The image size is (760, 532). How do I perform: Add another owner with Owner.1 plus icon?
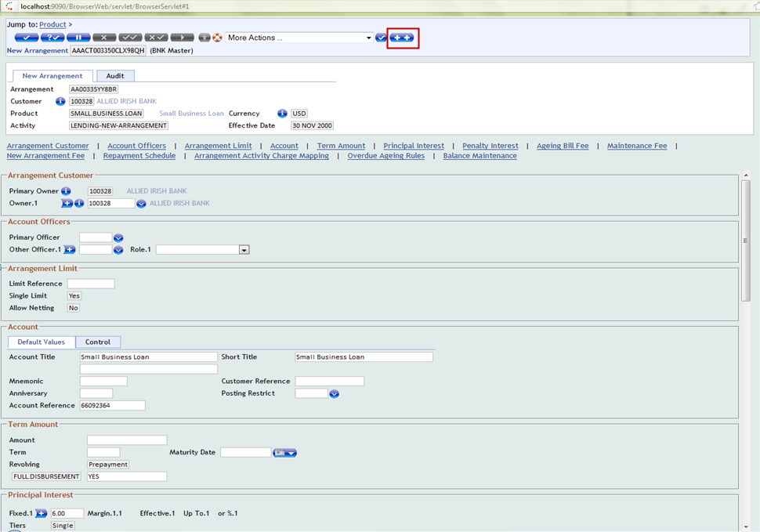(67, 203)
